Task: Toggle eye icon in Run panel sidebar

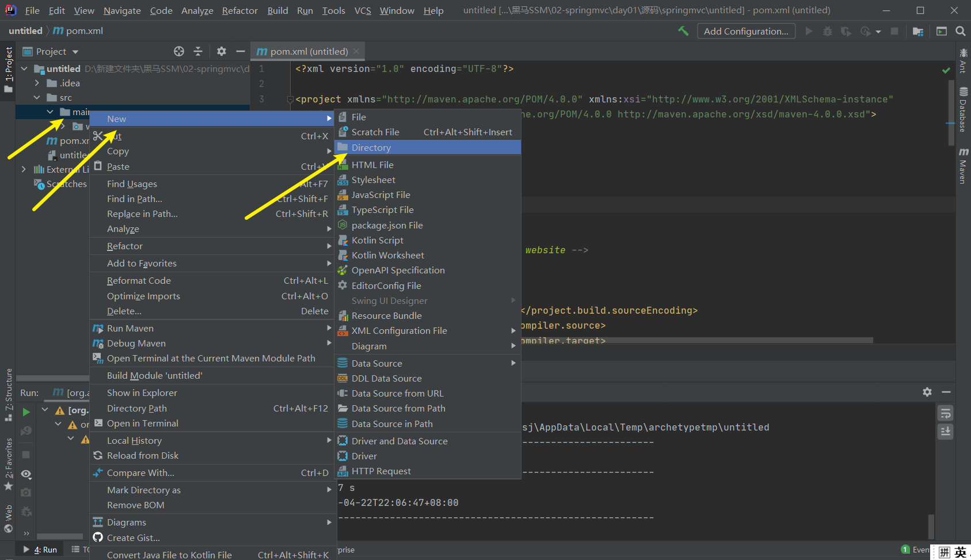Action: click(x=26, y=474)
